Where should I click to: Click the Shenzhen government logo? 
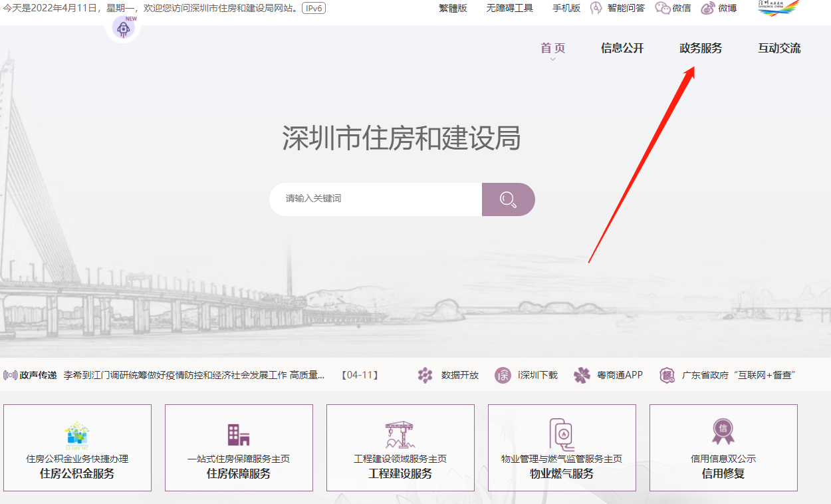coord(778,8)
